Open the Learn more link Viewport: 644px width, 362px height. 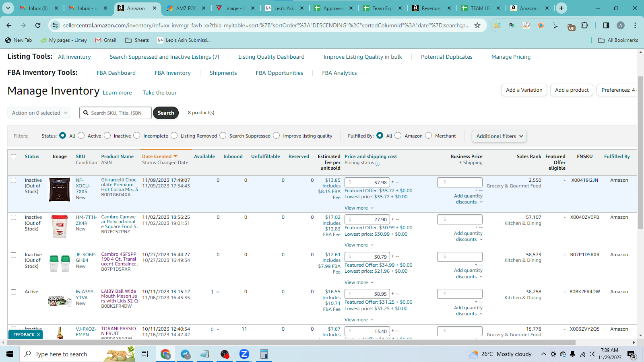[x=117, y=93]
